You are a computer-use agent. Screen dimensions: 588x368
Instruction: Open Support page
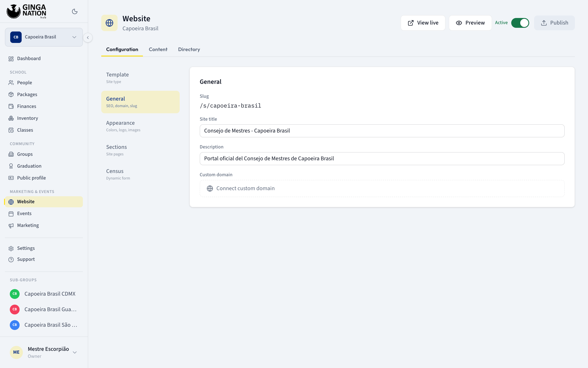click(44, 259)
